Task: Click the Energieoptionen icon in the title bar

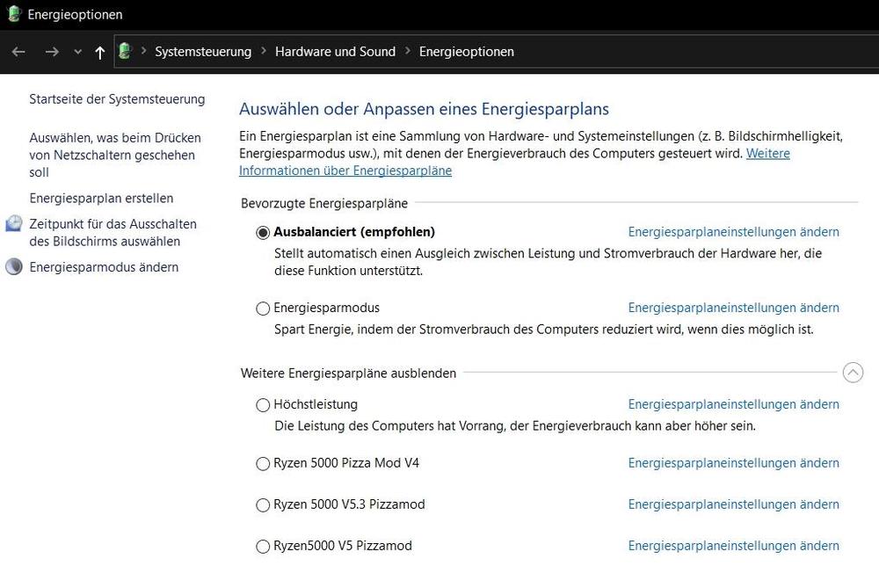Action: coord(12,14)
